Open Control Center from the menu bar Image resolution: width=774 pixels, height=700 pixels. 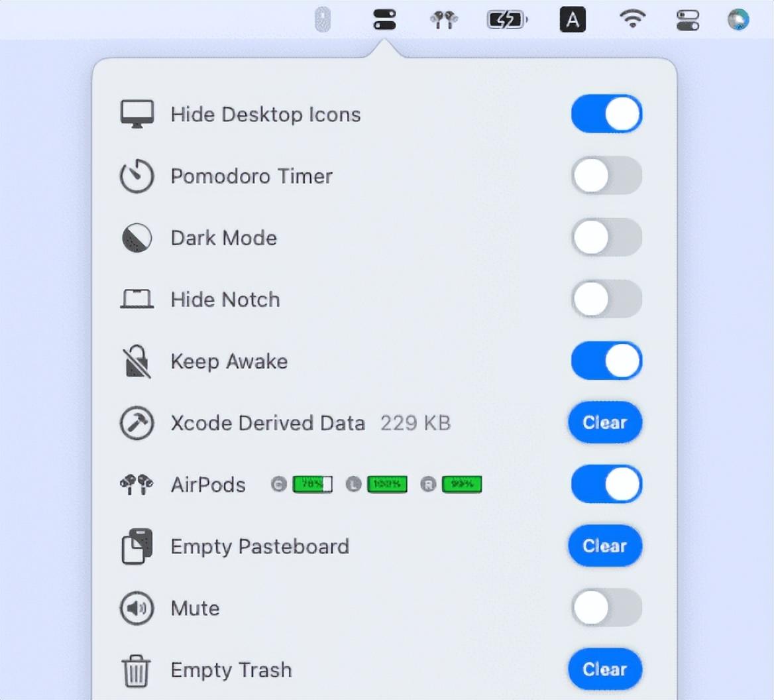[688, 21]
